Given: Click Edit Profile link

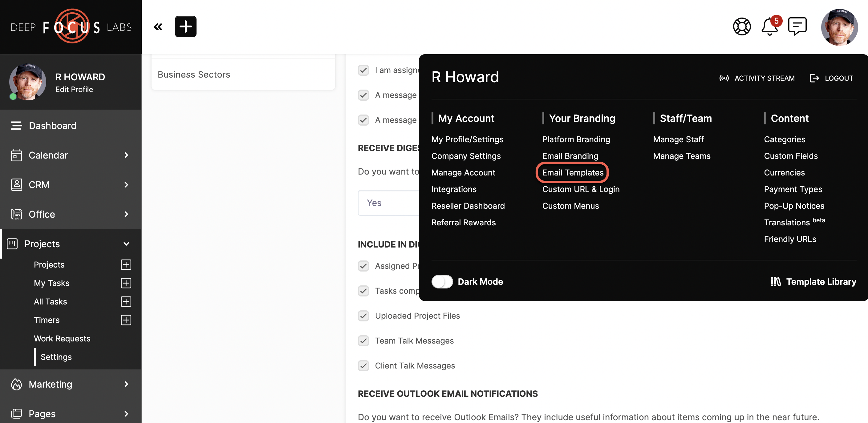Looking at the screenshot, I should click(74, 90).
